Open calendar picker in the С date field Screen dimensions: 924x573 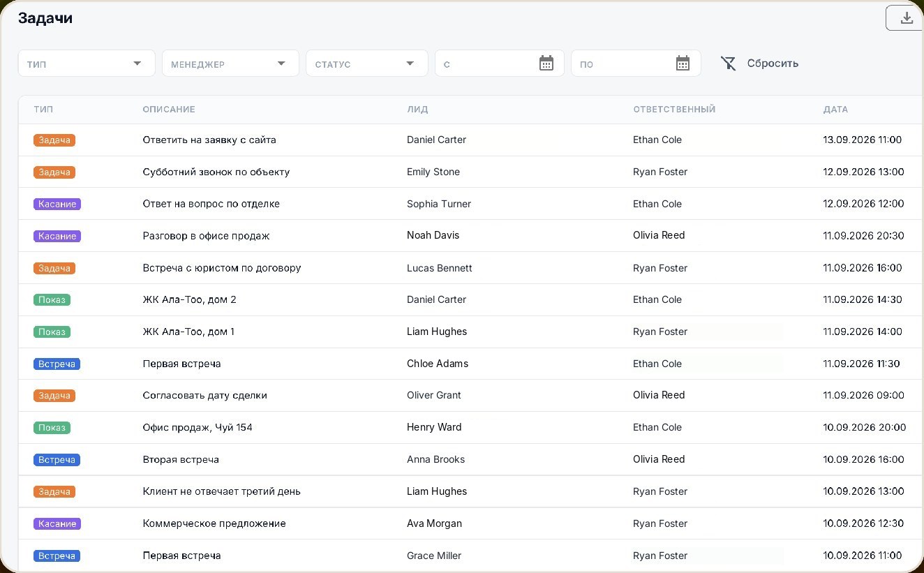(x=546, y=64)
